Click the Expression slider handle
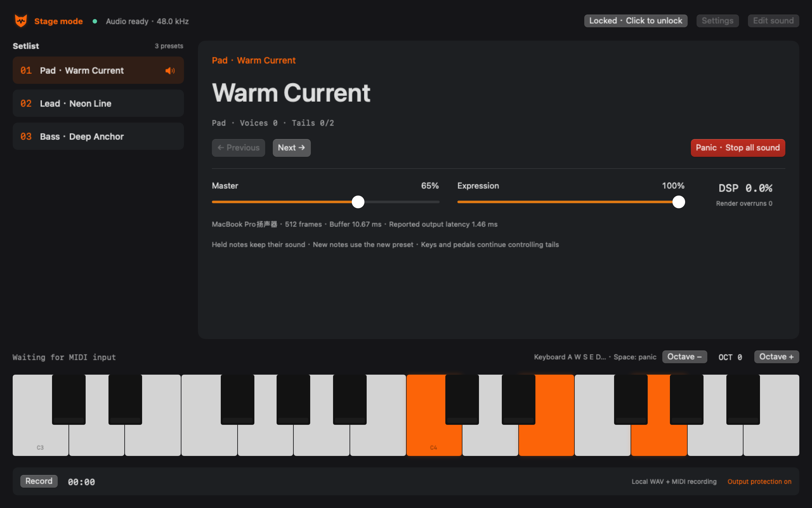Screen dimensions: 812x508 [x=678, y=202]
